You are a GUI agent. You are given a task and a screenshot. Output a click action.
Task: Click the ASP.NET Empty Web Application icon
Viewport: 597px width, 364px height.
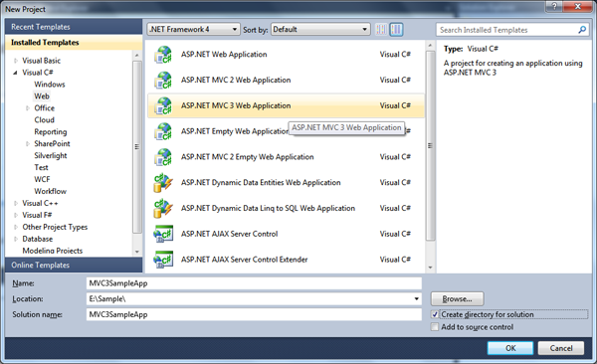click(163, 131)
